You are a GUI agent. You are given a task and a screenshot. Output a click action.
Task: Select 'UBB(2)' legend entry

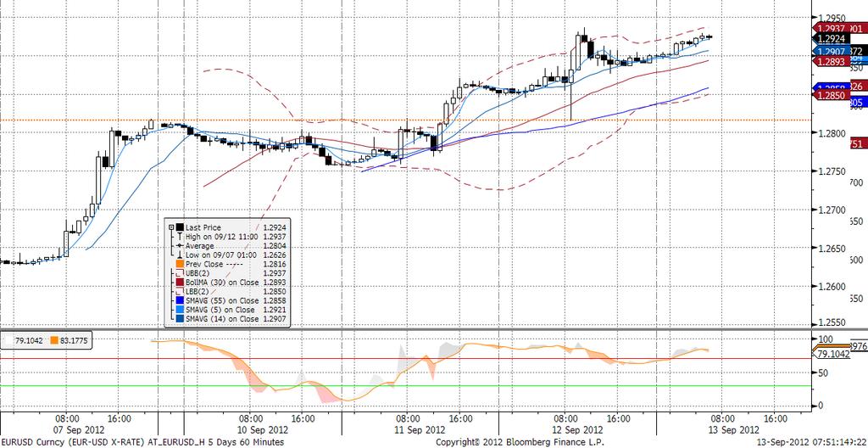point(198,273)
